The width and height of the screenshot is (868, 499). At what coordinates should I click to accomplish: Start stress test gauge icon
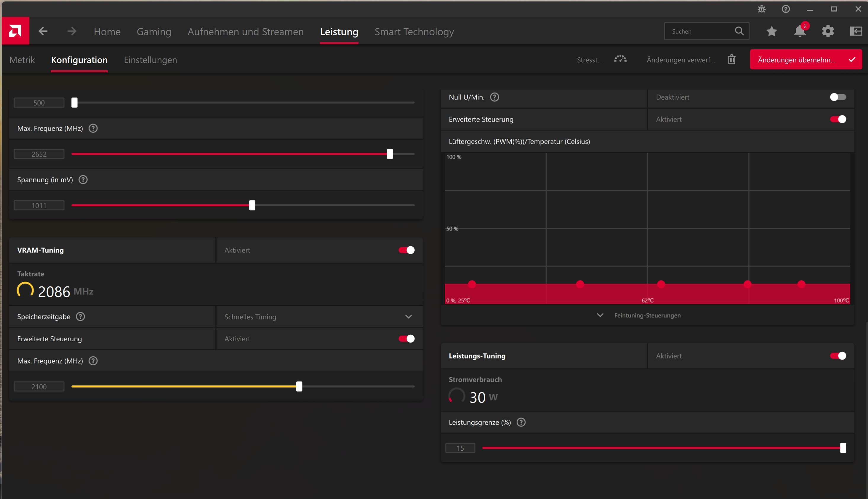(620, 59)
